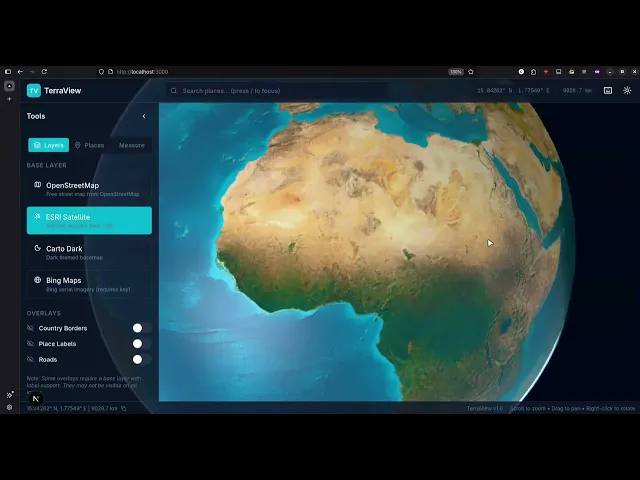Click the BASE LAYER section label

tap(47, 165)
